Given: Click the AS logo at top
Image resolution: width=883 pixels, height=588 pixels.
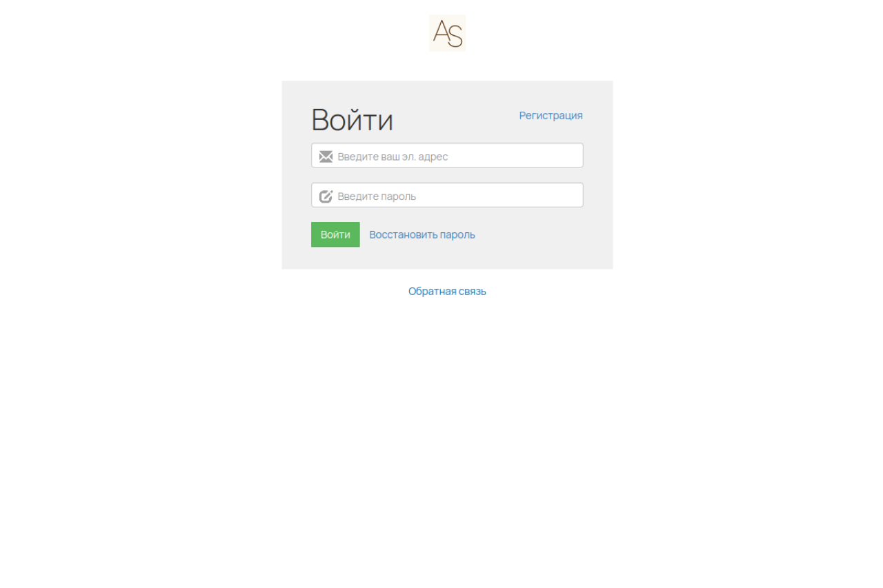Looking at the screenshot, I should (447, 33).
